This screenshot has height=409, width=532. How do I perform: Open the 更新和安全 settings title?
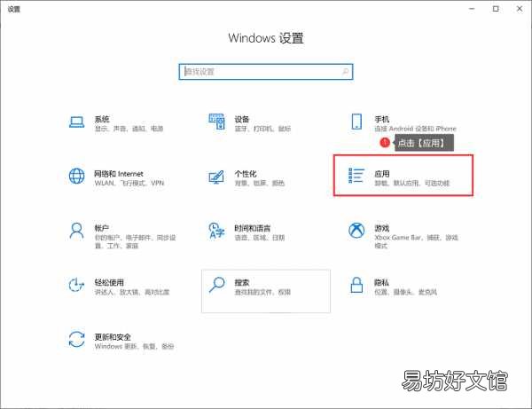(113, 337)
